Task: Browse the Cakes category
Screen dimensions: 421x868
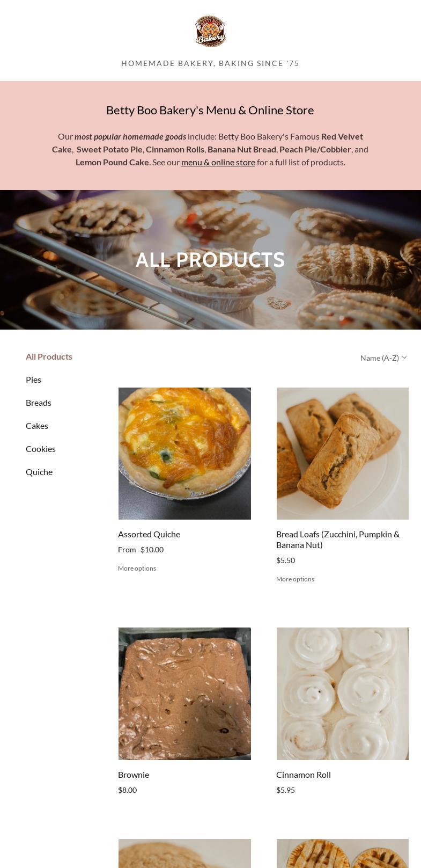Action: tap(37, 426)
